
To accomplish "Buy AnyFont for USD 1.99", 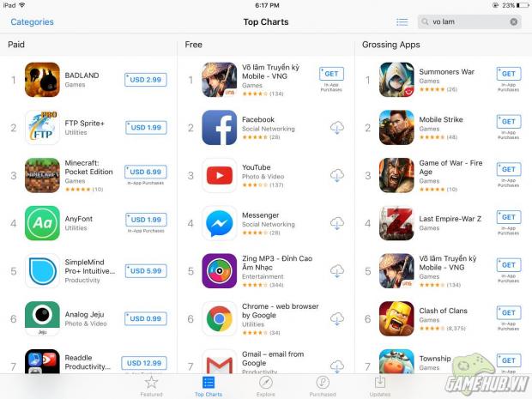I will pyautogui.click(x=146, y=220).
